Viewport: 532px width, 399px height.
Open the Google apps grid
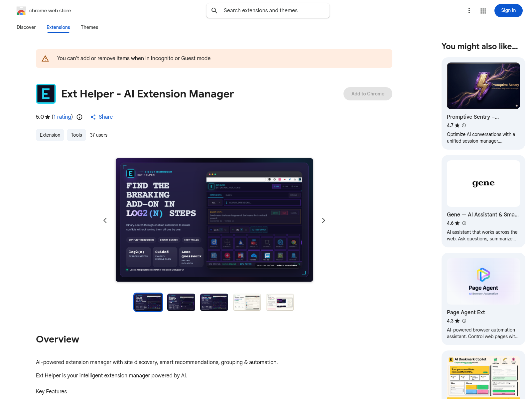tap(483, 11)
